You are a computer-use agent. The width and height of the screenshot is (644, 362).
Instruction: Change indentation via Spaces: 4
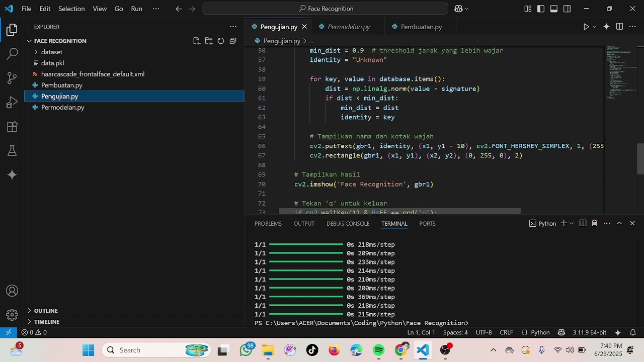(x=455, y=332)
